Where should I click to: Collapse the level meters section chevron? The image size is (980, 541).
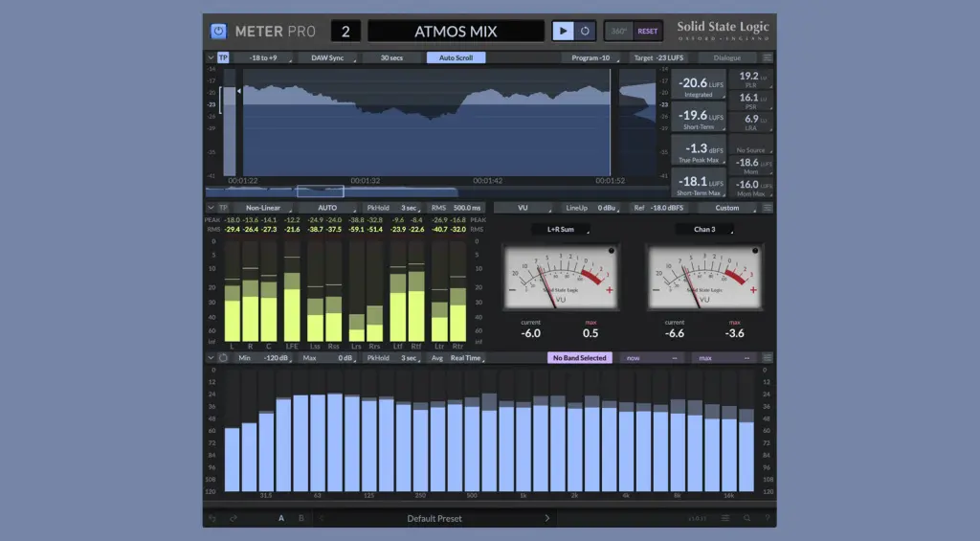211,208
